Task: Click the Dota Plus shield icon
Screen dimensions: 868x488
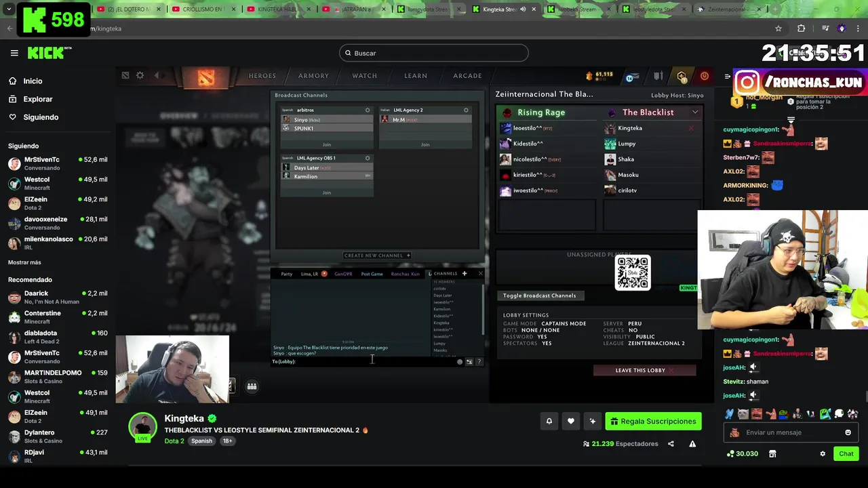Action: coord(682,76)
